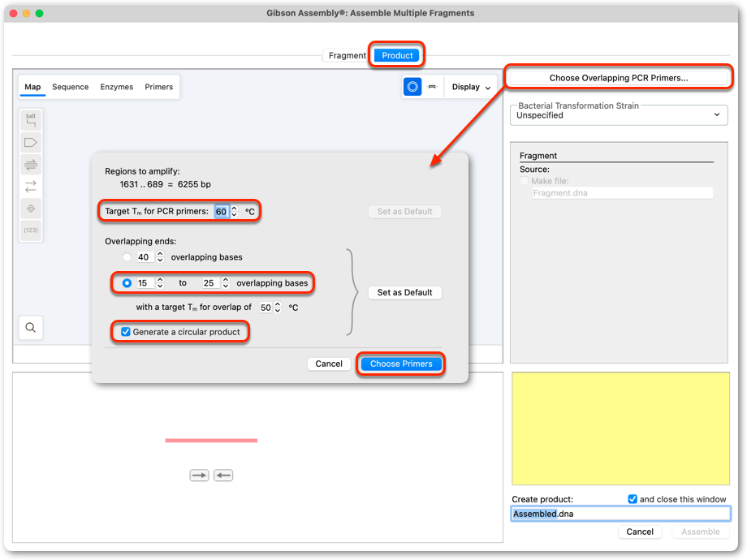
Task: Click Set as Default for overlapping ends
Action: [x=404, y=292]
